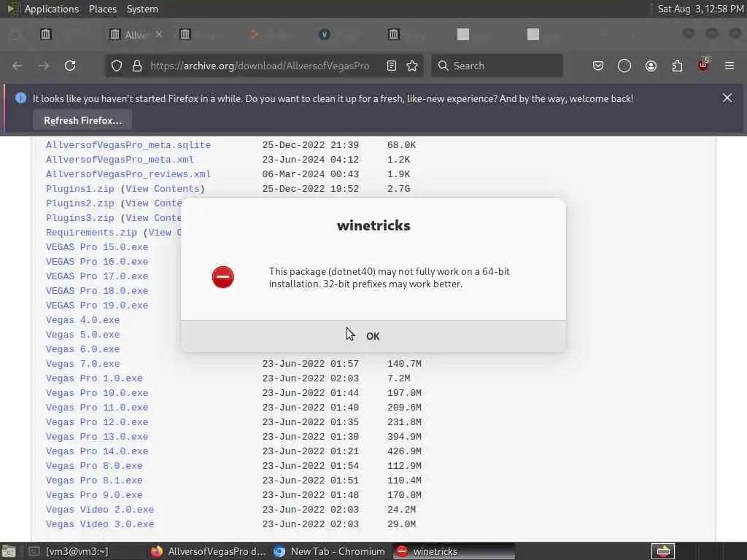Open the Places menu

[x=102, y=9]
